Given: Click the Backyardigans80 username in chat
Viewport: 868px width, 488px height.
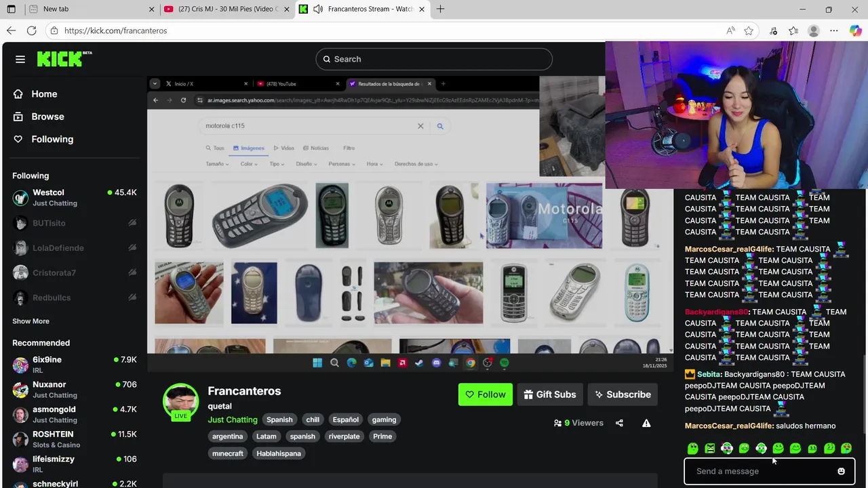Looking at the screenshot, I should pos(716,312).
